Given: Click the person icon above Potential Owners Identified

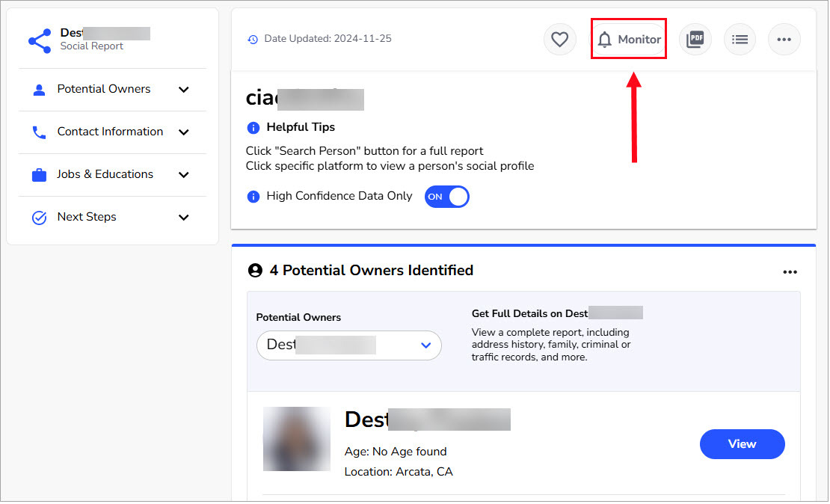Looking at the screenshot, I should pyautogui.click(x=255, y=270).
